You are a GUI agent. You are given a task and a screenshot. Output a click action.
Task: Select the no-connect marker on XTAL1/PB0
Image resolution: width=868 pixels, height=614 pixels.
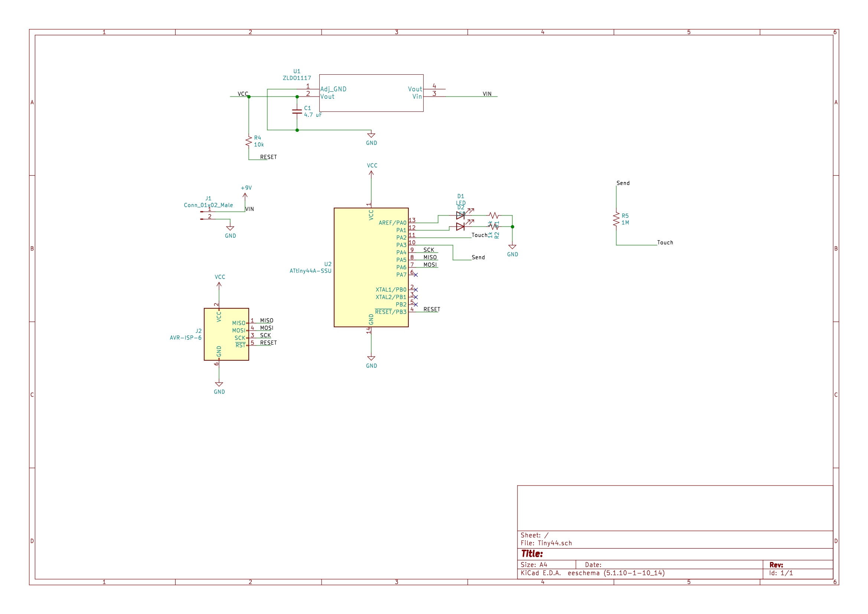416,290
